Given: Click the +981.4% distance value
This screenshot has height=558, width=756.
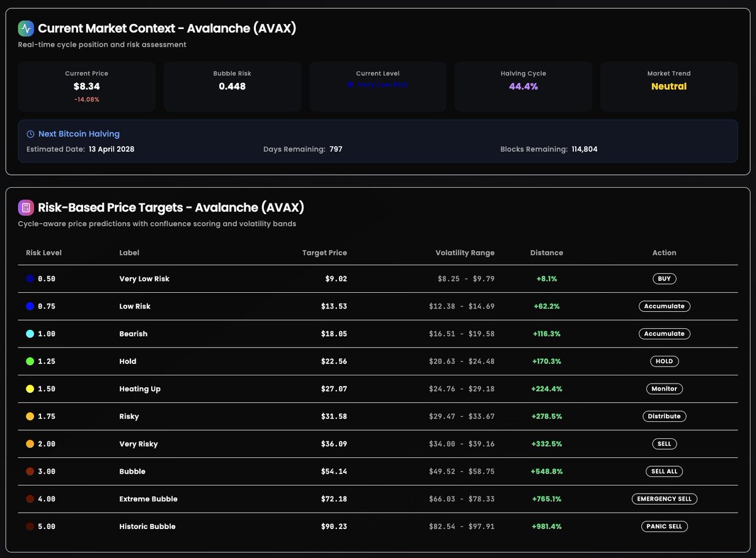Looking at the screenshot, I should pyautogui.click(x=547, y=527).
